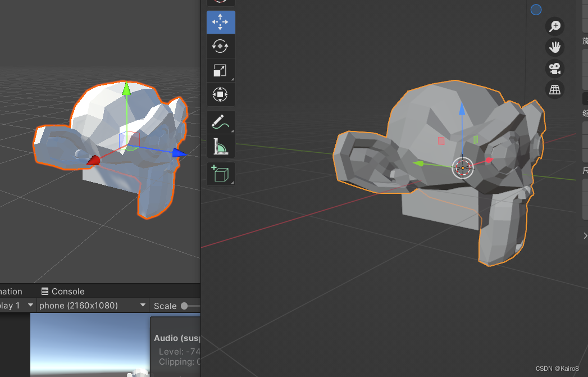
Task: Click the red X-axis cone in Unity gizmo
Action: [x=93, y=160]
